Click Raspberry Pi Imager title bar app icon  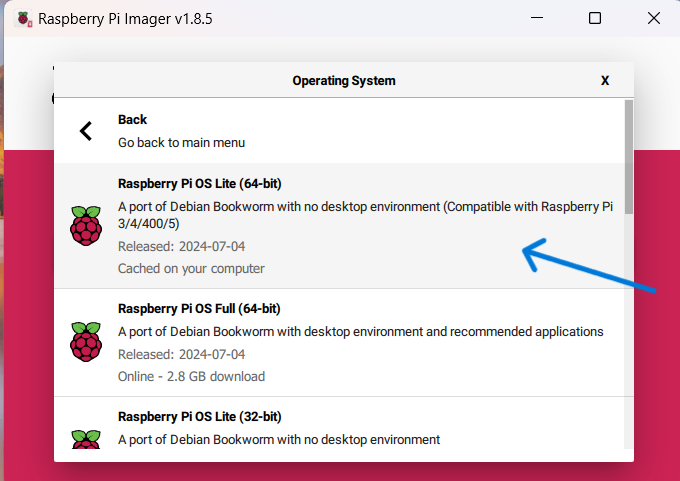click(x=23, y=19)
